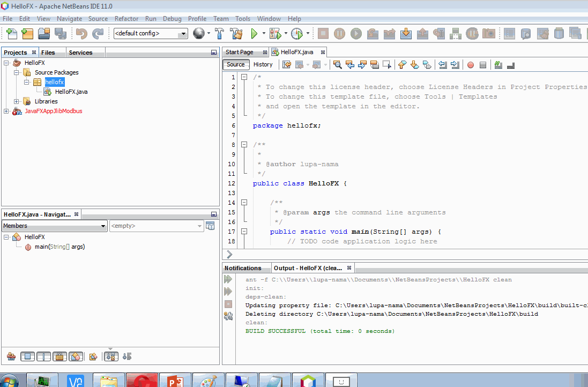The width and height of the screenshot is (588, 387).
Task: Toggle Show Static Members filter in Navigator
Action: point(43,356)
